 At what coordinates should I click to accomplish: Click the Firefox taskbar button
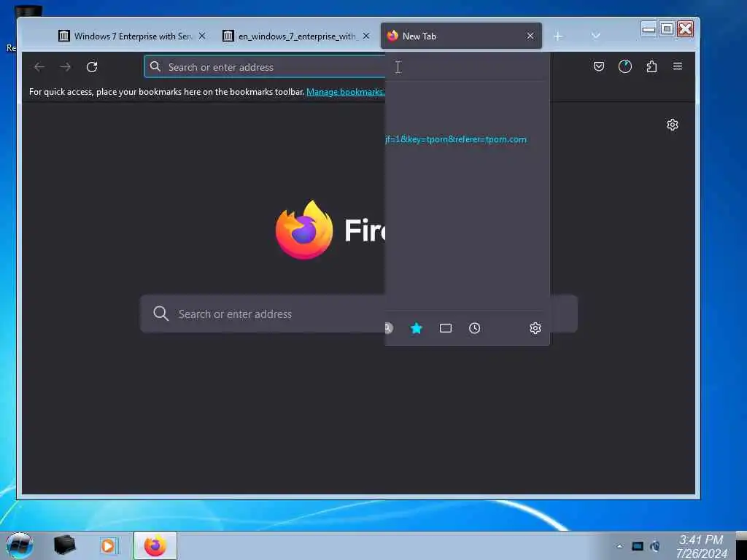tap(155, 545)
